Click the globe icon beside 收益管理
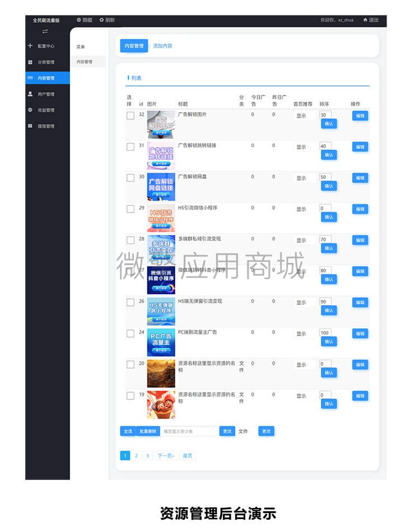 click(x=30, y=110)
